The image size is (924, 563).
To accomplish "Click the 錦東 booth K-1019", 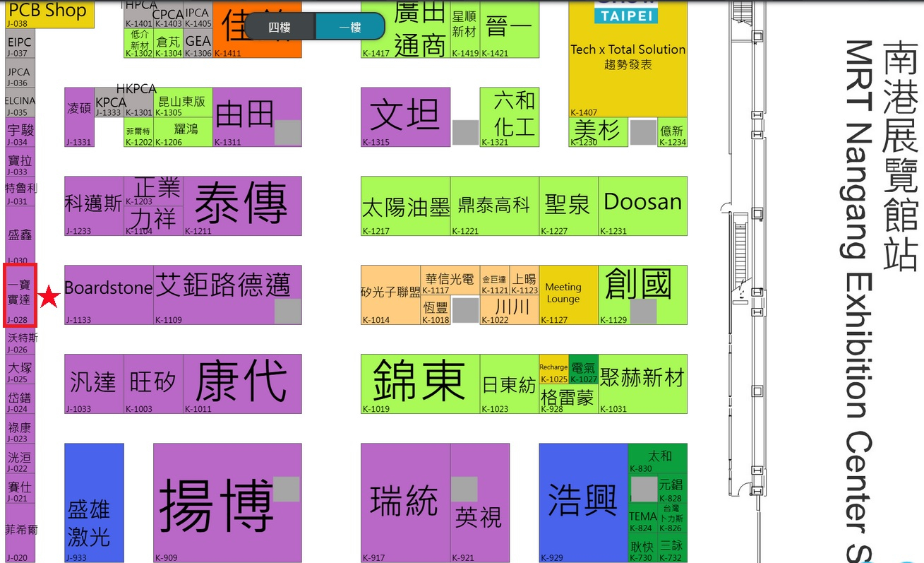I will point(420,383).
